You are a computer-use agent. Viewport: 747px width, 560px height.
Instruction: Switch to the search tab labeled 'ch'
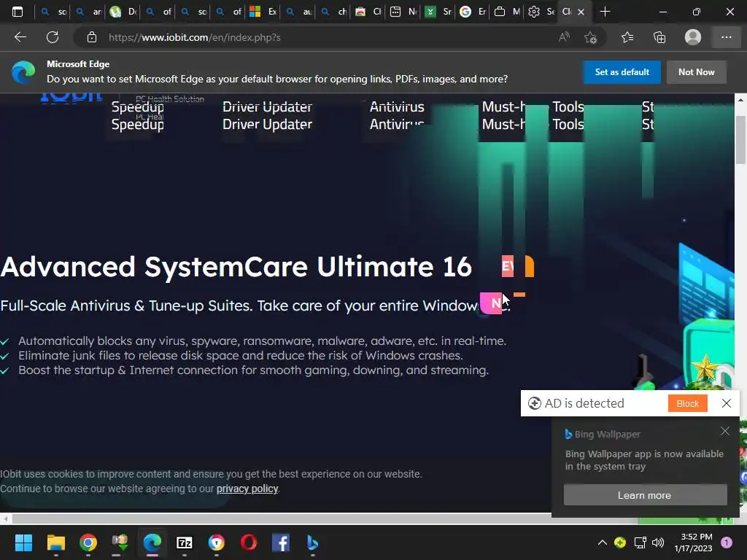coord(333,12)
